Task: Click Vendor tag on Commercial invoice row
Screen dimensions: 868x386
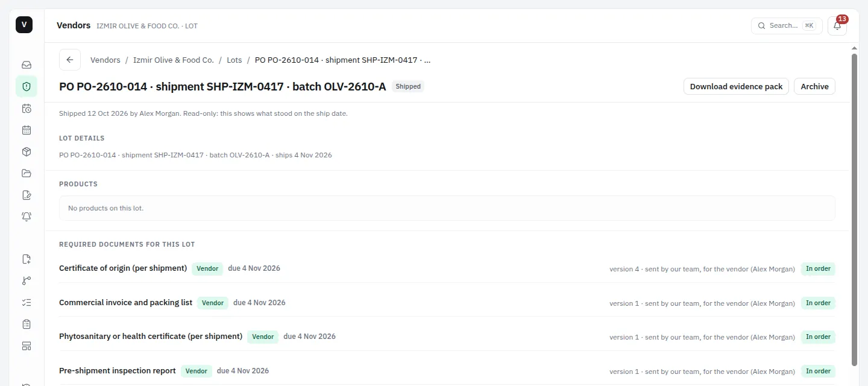Action: pyautogui.click(x=213, y=303)
